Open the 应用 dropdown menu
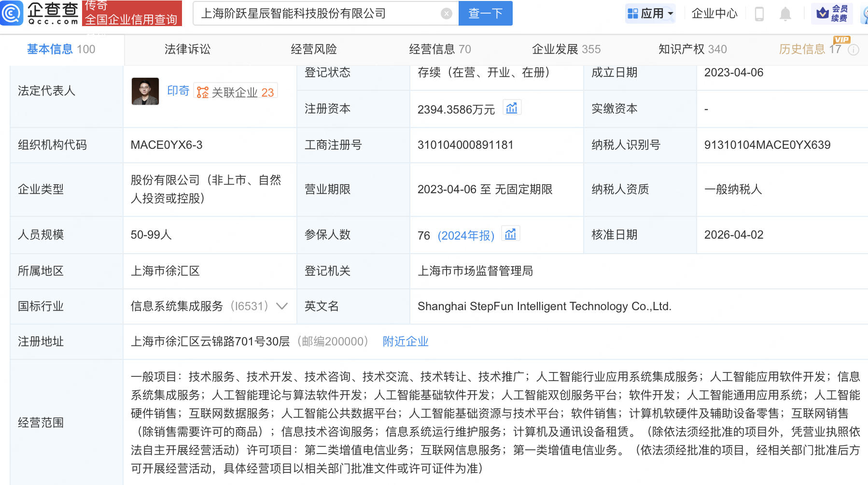 (x=650, y=14)
